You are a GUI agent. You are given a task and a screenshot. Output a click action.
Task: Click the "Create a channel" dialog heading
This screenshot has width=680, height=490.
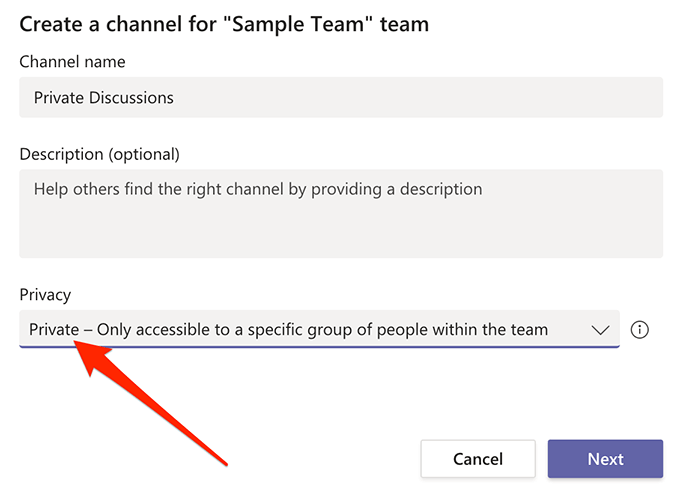pyautogui.click(x=224, y=23)
